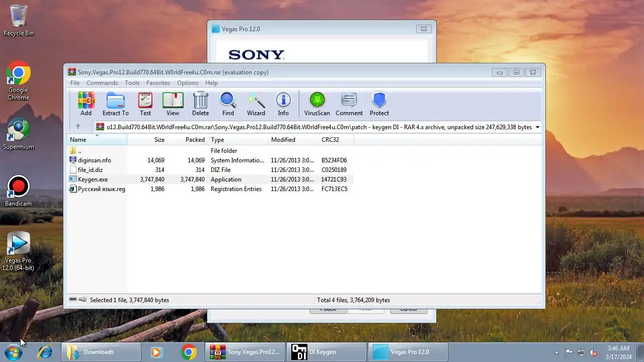Show hidden tray icons arrow

pos(556,352)
